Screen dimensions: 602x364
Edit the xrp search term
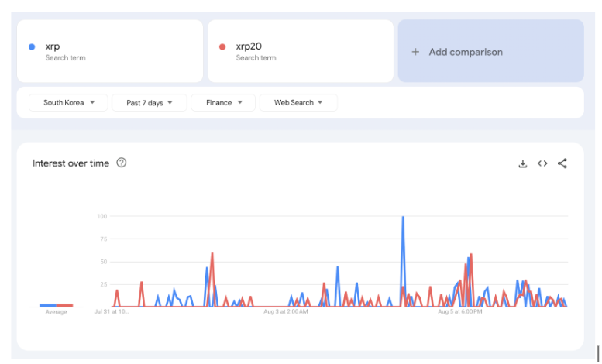[x=53, y=46]
